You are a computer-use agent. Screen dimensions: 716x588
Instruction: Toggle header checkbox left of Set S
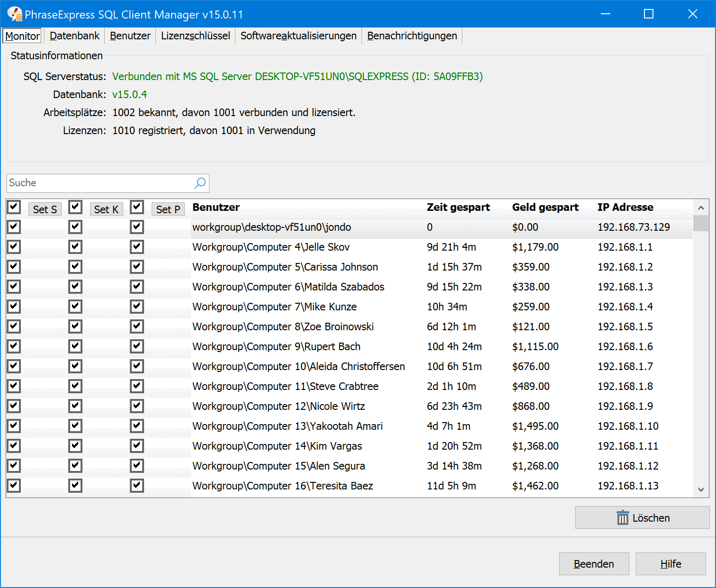click(x=14, y=207)
